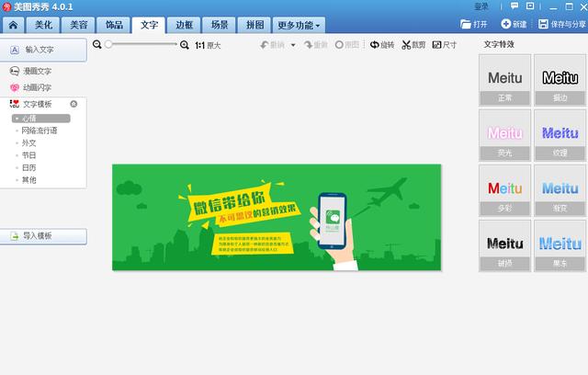588x375 pixels.
Task: Choose the plain gray Meitu text effect
Action: 504,80
